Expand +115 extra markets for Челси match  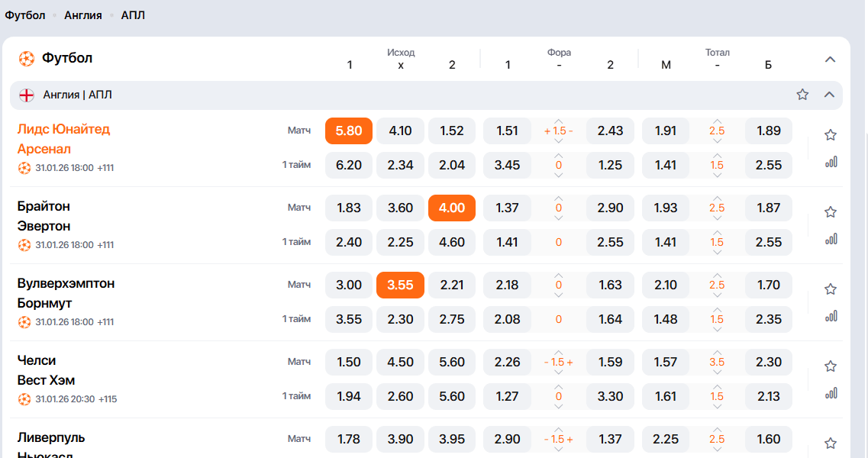tap(107, 399)
